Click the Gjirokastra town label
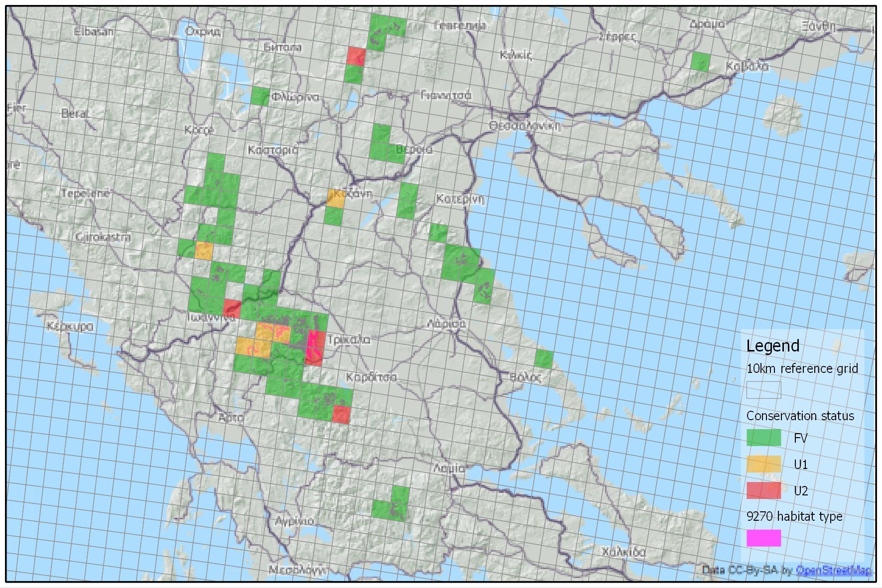882x588 pixels. 104,237
